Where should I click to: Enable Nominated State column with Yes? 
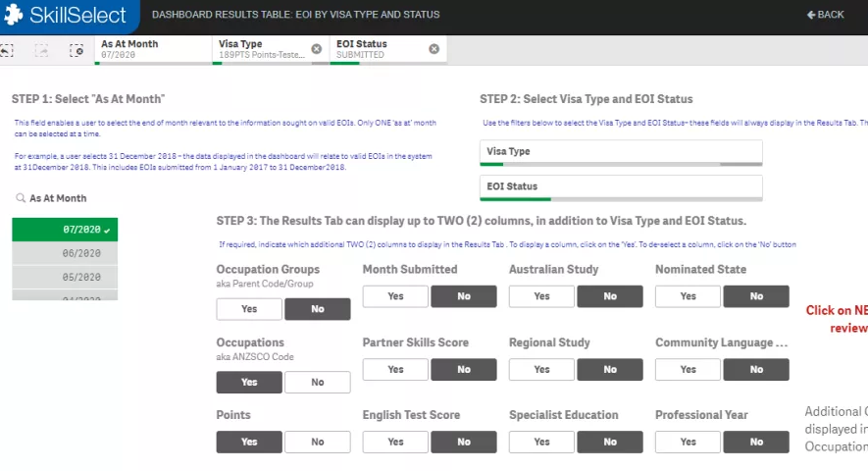pyautogui.click(x=688, y=296)
